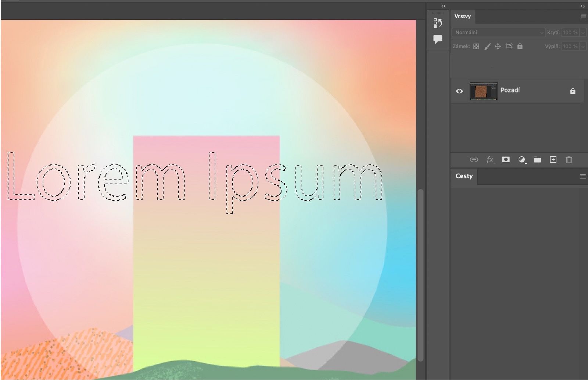The height and width of the screenshot is (380, 588).
Task: Open the comments panel icon
Action: click(x=437, y=39)
